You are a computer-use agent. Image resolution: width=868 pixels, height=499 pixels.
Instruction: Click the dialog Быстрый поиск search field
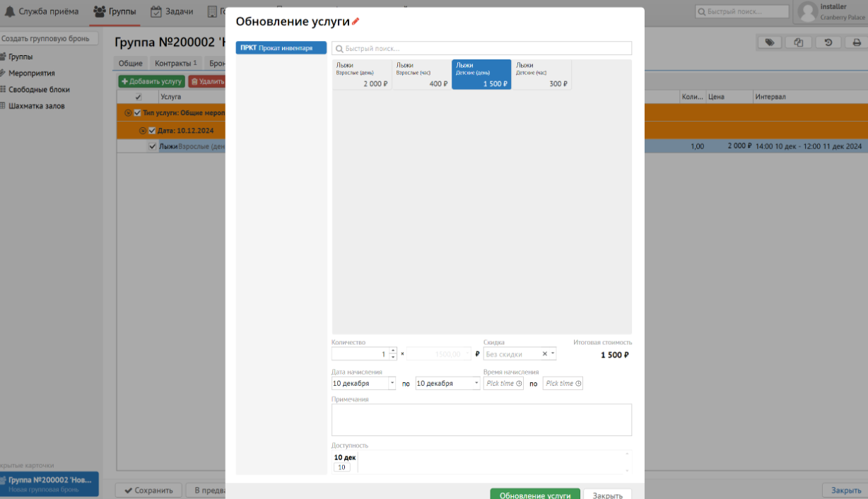pyautogui.click(x=481, y=49)
